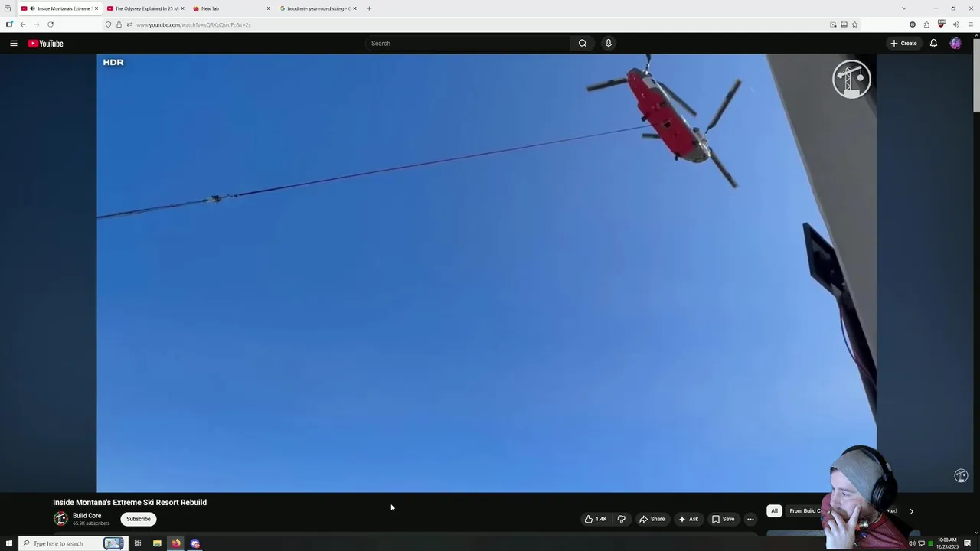The image size is (980, 551).
Task: Open a new browser tab
Action: tap(369, 8)
